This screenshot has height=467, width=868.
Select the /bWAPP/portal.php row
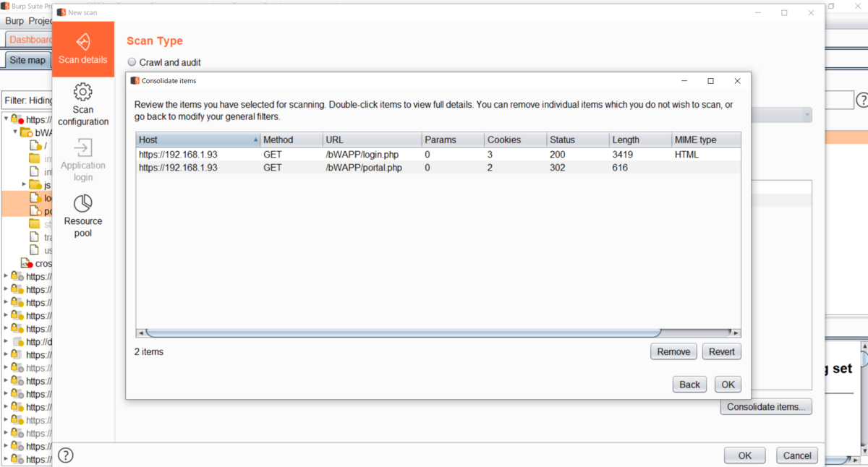click(x=438, y=168)
